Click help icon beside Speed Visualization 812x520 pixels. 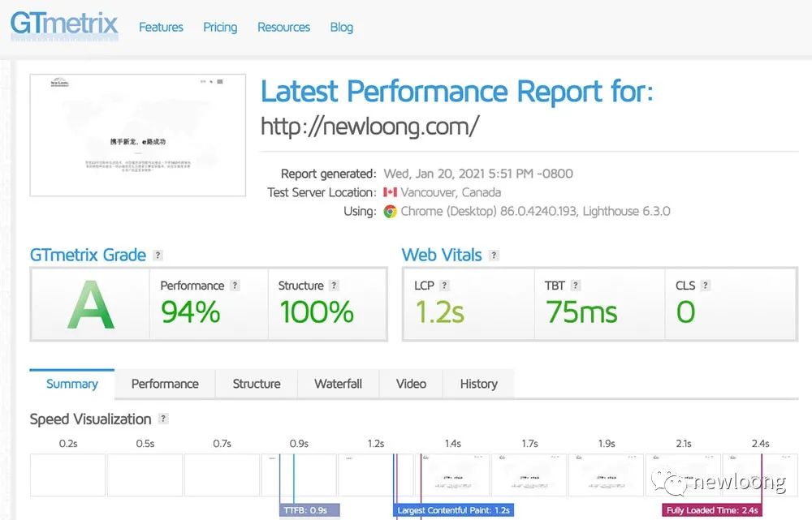point(163,419)
